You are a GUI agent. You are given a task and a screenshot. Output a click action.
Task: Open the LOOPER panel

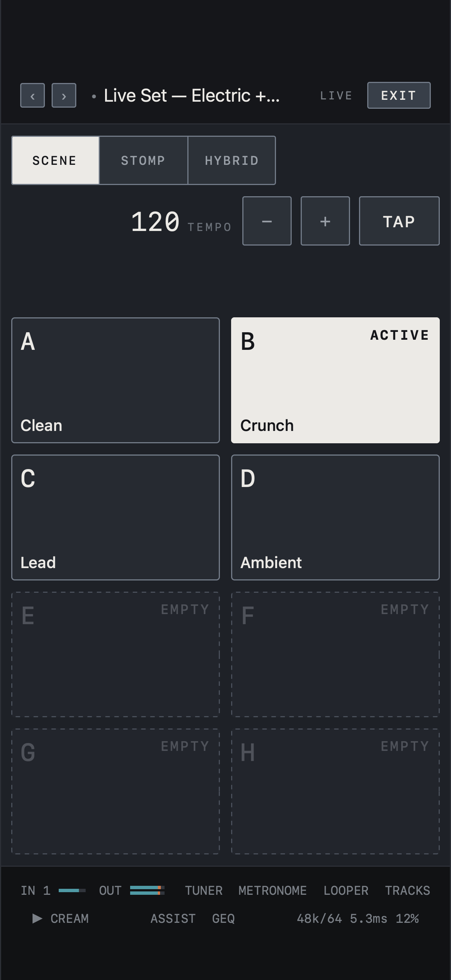pos(346,891)
